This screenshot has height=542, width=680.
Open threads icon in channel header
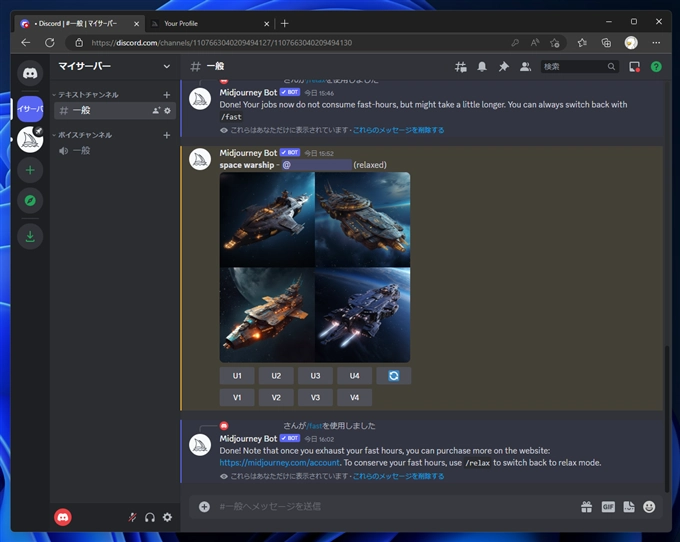pyautogui.click(x=461, y=67)
